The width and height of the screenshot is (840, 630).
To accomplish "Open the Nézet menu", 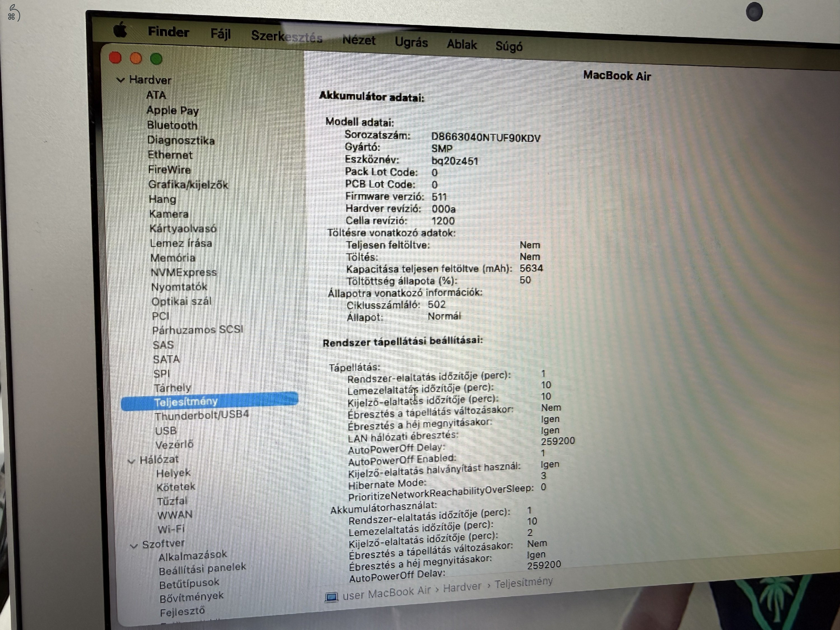I will [x=359, y=40].
